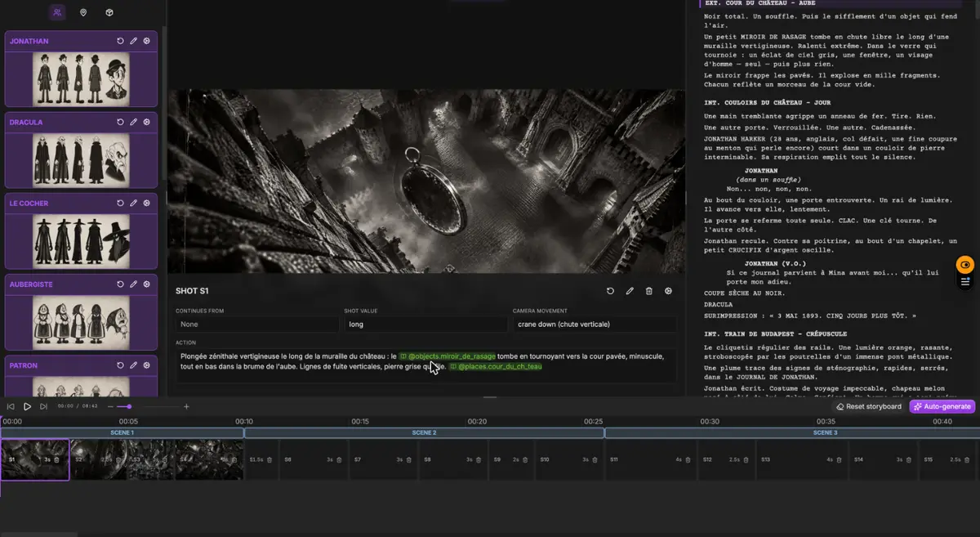Delete shot S13 with its trash icon

click(840, 460)
